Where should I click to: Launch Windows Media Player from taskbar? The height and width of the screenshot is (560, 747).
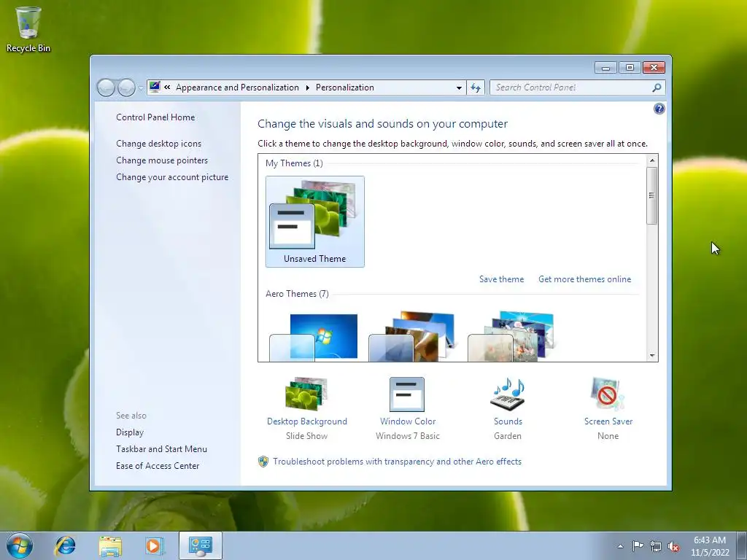(x=155, y=545)
